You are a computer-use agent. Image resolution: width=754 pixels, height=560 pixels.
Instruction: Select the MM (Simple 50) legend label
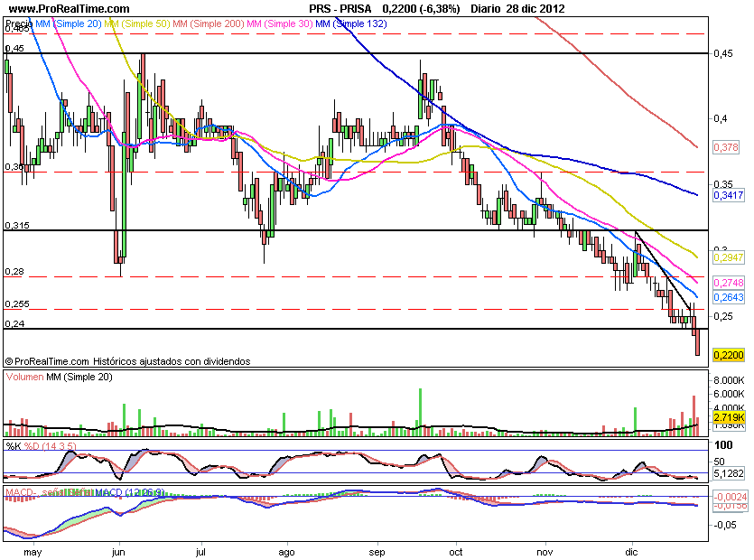point(137,23)
